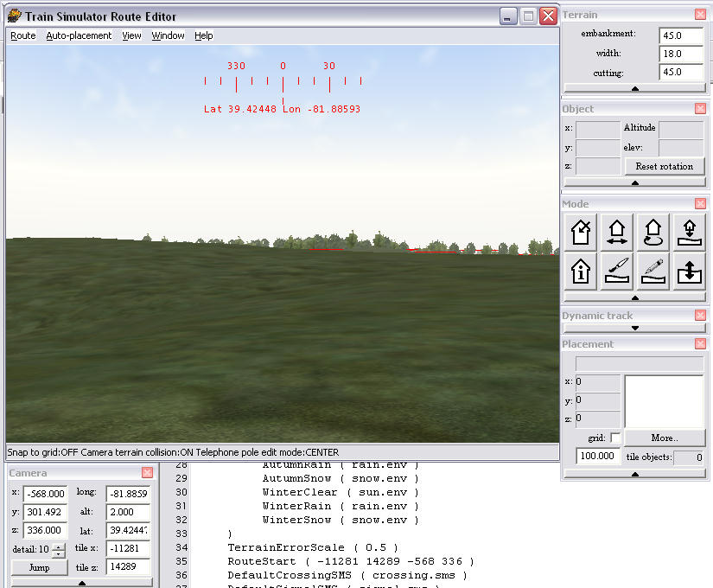The height and width of the screenshot is (588, 713).
Task: Close the Route Editor window
Action: coord(549,16)
